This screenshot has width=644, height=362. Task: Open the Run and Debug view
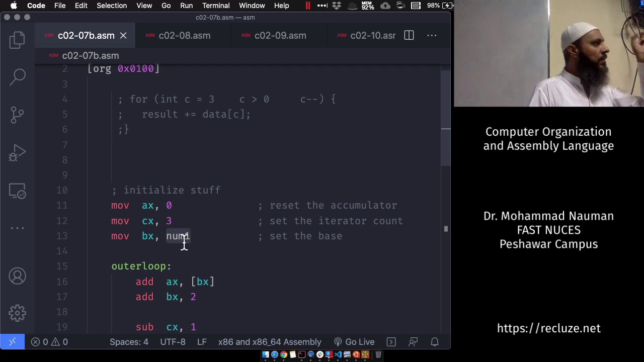pos(17,153)
